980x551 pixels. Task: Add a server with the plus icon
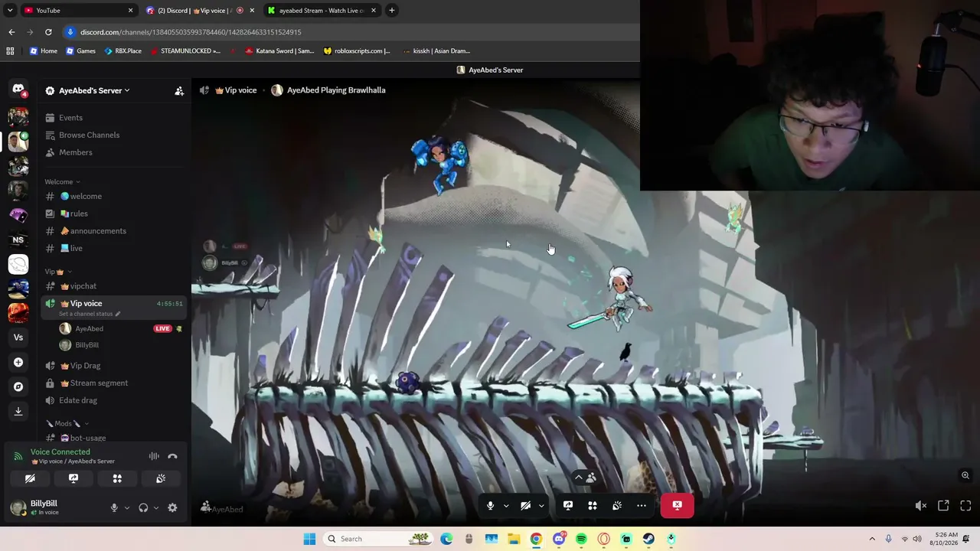[18, 362]
